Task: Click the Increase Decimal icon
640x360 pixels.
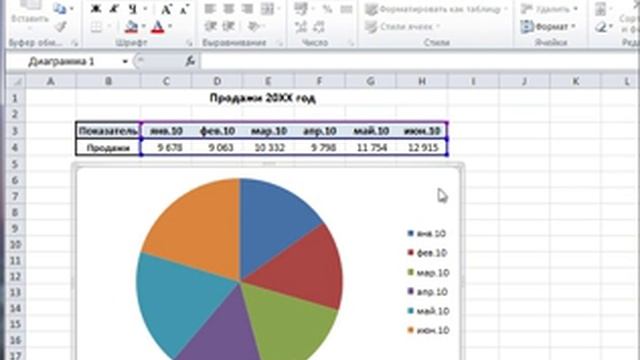Action: 301,27
